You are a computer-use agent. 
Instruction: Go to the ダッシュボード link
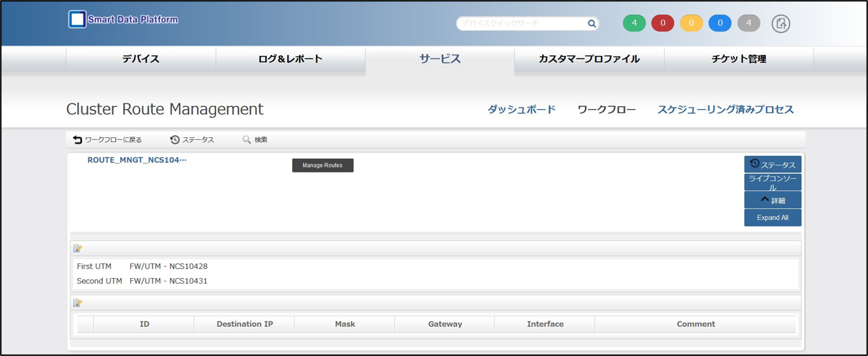click(521, 110)
